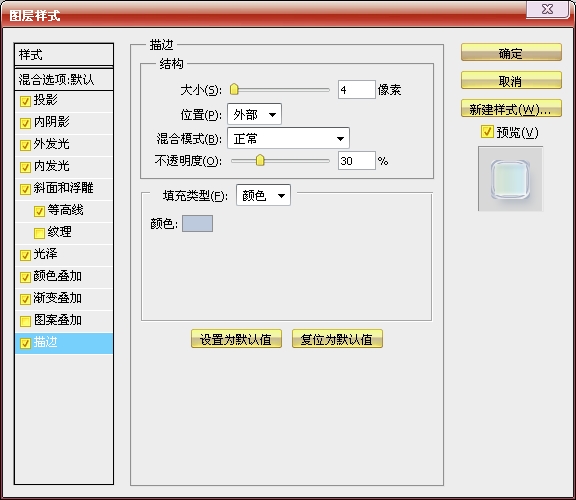
Task: Toggle the 内阴影 inner shadow checkbox
Action: [25, 123]
